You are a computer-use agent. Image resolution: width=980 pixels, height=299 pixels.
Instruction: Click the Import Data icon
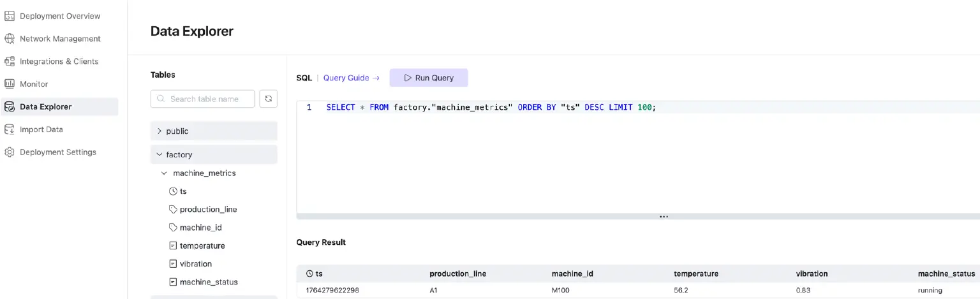tap(9, 129)
